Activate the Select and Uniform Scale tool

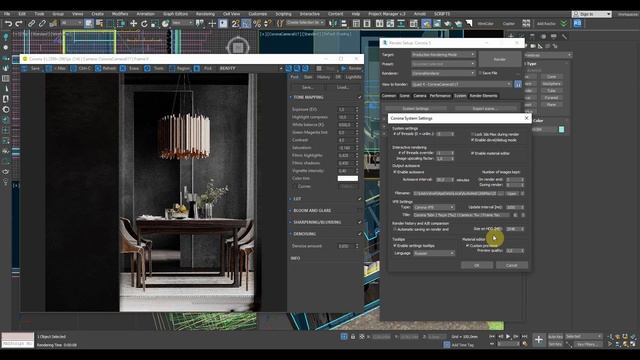(x=155, y=24)
